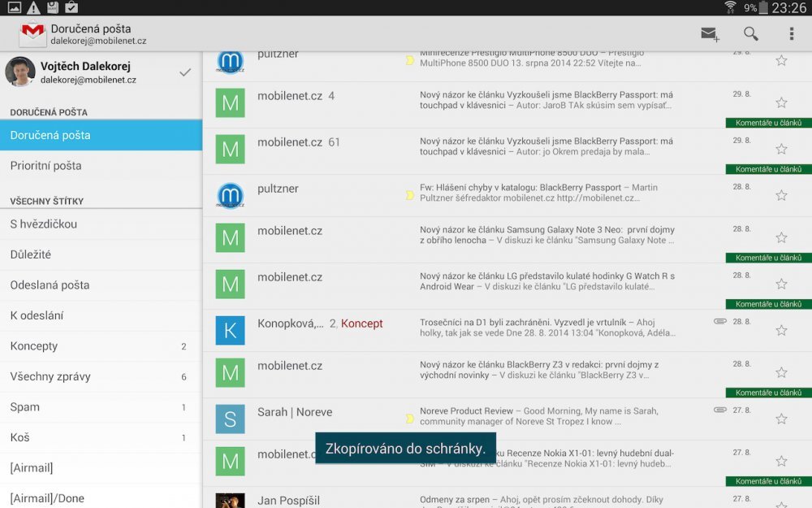Compose a new email message
Image resolution: width=812 pixels, height=508 pixels.
(x=709, y=33)
